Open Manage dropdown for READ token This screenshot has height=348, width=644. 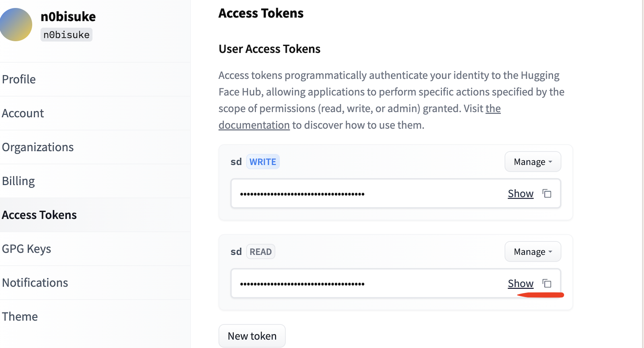[x=533, y=252]
